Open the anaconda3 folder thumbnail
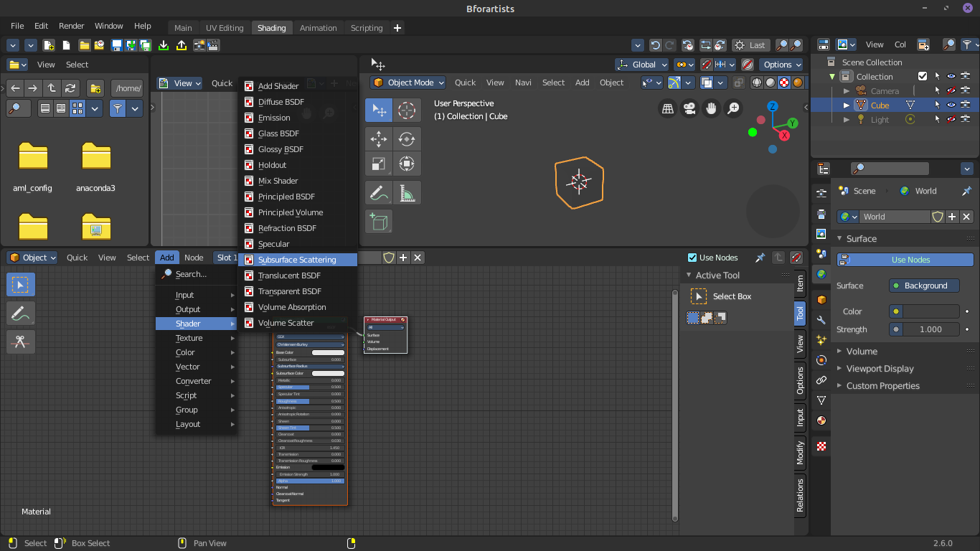The height and width of the screenshot is (551, 980). (96, 166)
